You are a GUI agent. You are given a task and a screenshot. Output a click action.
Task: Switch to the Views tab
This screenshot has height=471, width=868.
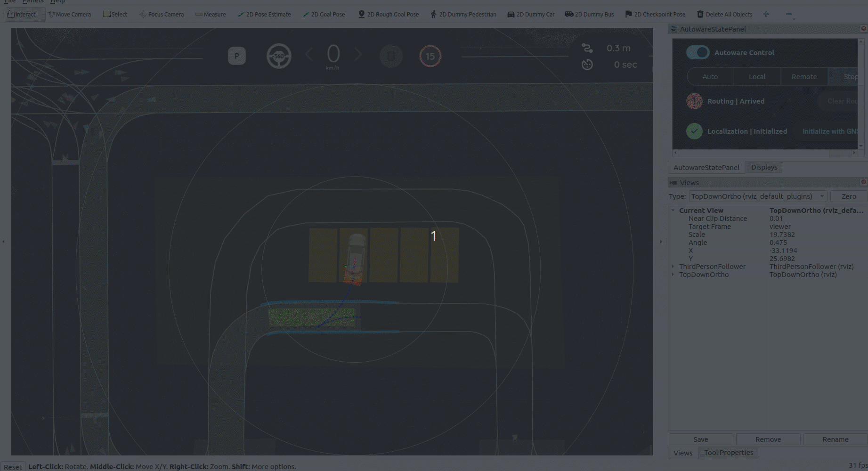683,453
